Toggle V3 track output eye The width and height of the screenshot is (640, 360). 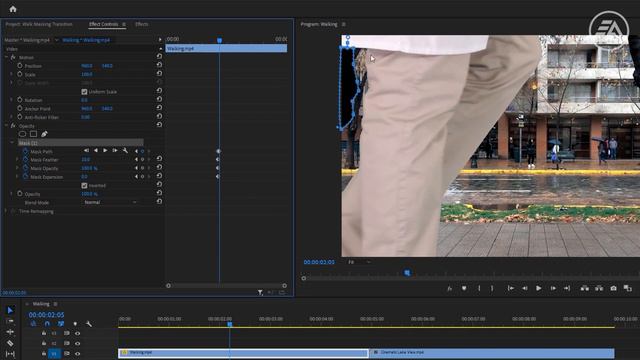coord(78,333)
